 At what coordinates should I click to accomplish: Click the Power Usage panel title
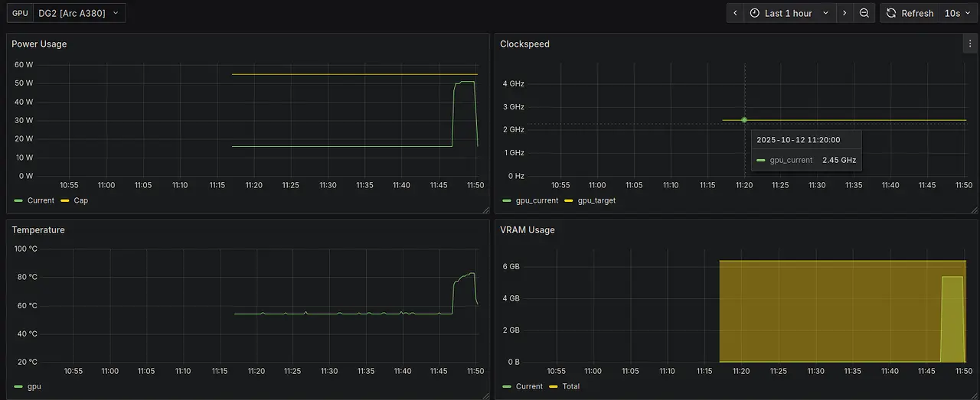(39, 44)
